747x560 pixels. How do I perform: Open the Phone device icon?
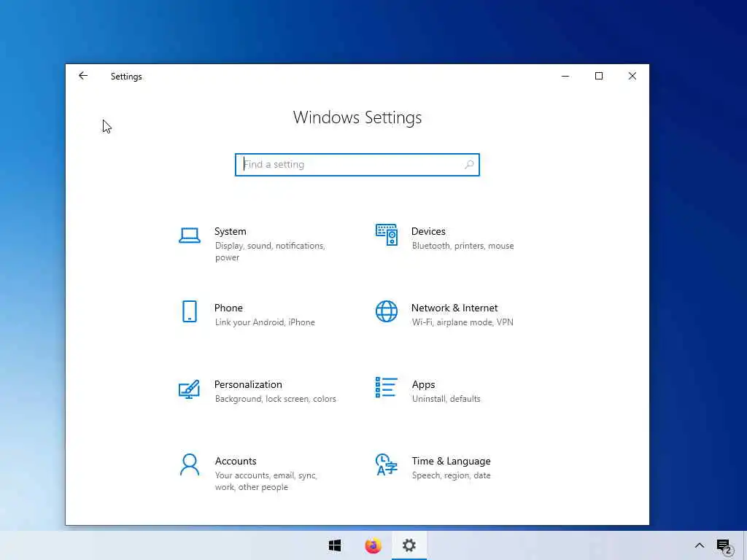tap(190, 311)
